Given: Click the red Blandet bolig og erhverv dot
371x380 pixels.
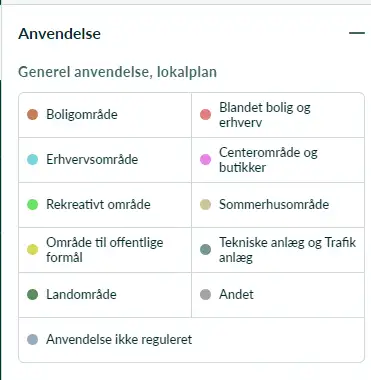Looking at the screenshot, I should pyautogui.click(x=205, y=114).
